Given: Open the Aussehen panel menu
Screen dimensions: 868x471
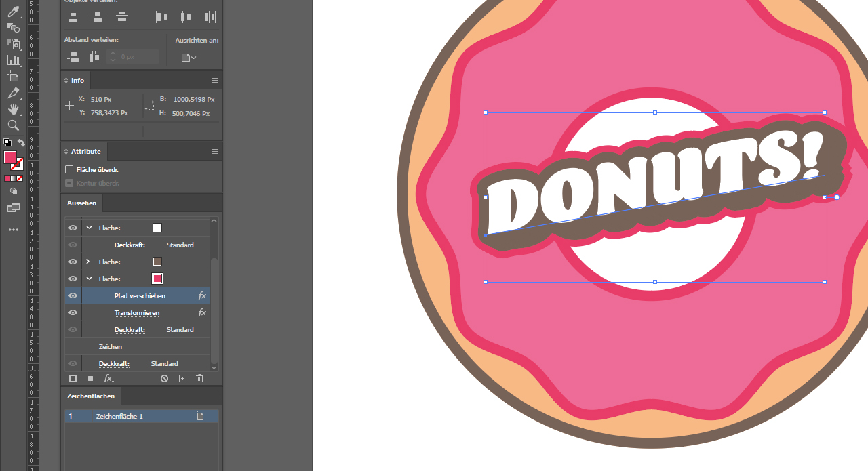Looking at the screenshot, I should click(x=215, y=203).
